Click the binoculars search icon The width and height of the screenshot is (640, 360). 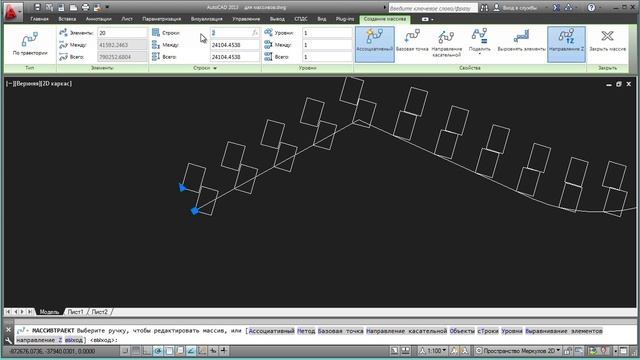(x=484, y=8)
